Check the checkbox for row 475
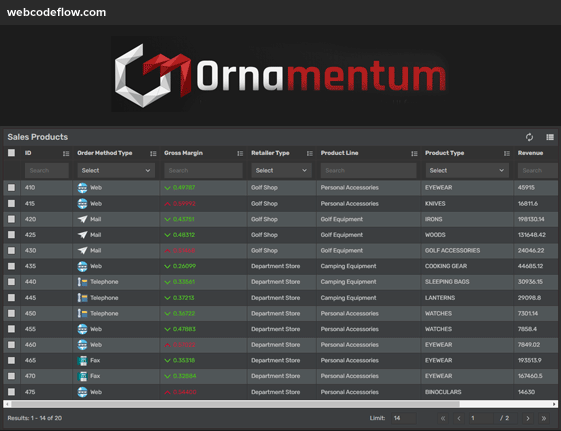Screen dimensions: 561x431 pos(11,392)
